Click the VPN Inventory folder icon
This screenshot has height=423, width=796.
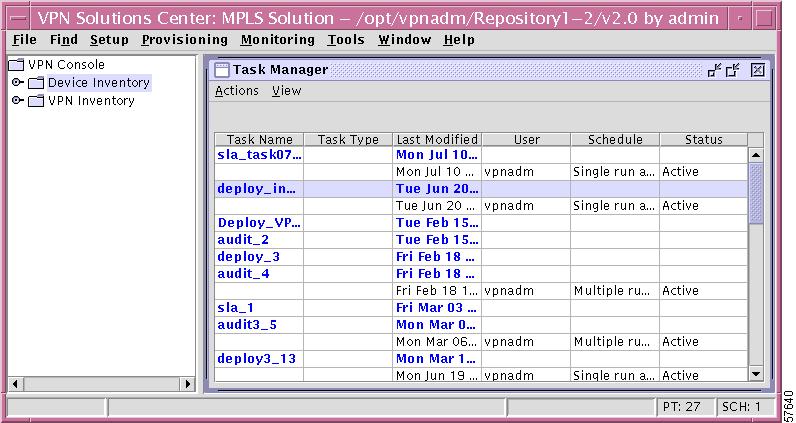pos(36,101)
